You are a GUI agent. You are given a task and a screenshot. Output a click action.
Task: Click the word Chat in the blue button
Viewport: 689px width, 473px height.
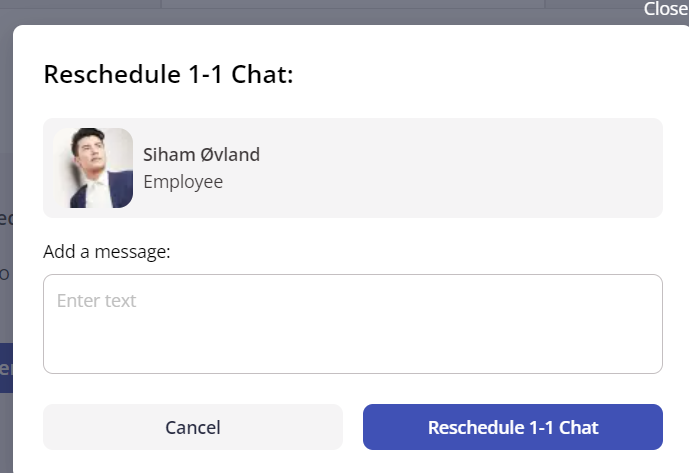tap(578, 428)
